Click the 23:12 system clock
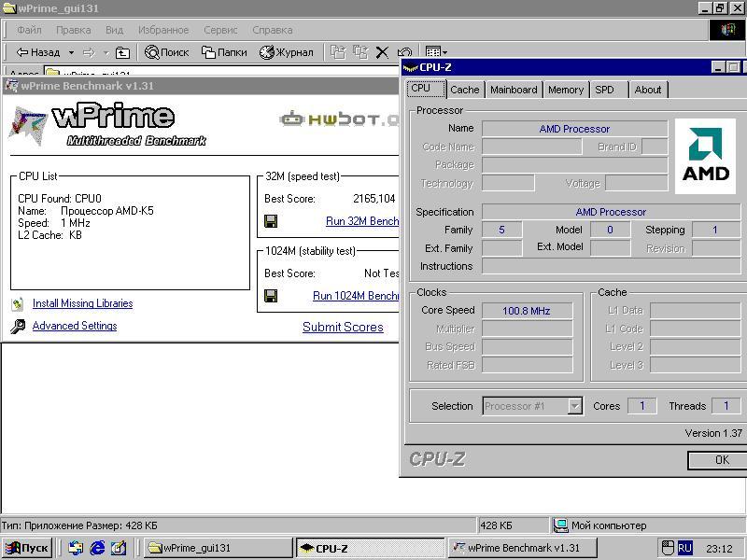Image resolution: width=747 pixels, height=560 pixels. click(x=719, y=549)
